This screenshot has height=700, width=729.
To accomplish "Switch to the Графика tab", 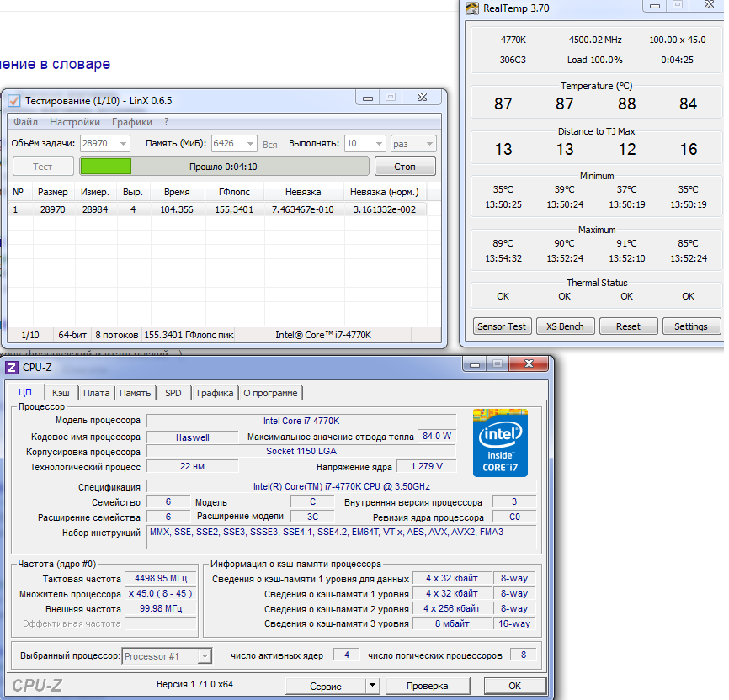I will coord(215,393).
